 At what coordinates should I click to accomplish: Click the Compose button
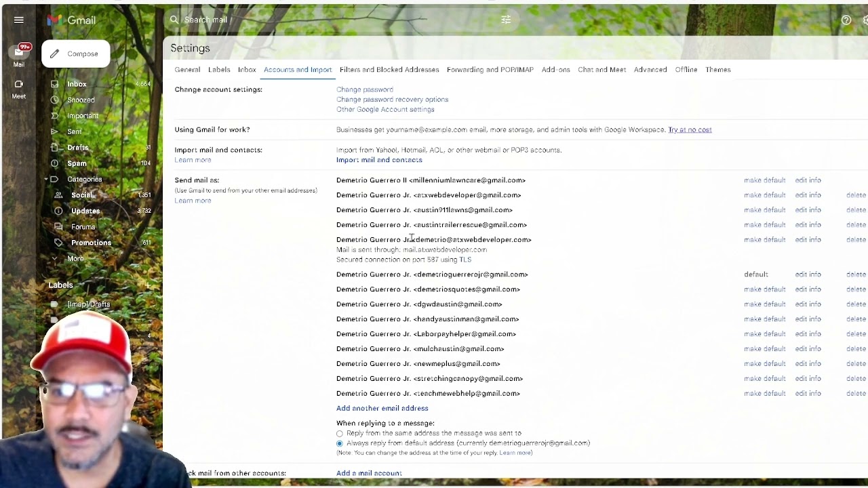pyautogui.click(x=76, y=54)
